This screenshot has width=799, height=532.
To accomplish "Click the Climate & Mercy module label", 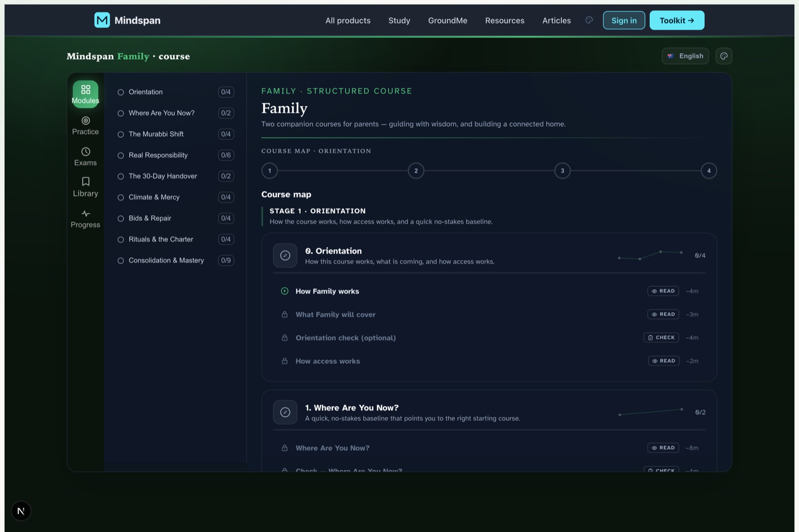I will pyautogui.click(x=154, y=198).
